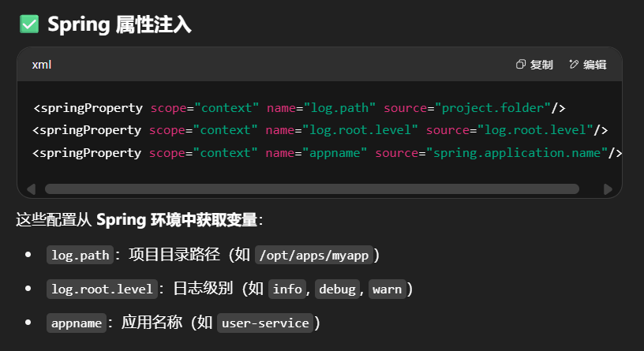Click the "Spring 属性注入" heading text

(x=119, y=24)
